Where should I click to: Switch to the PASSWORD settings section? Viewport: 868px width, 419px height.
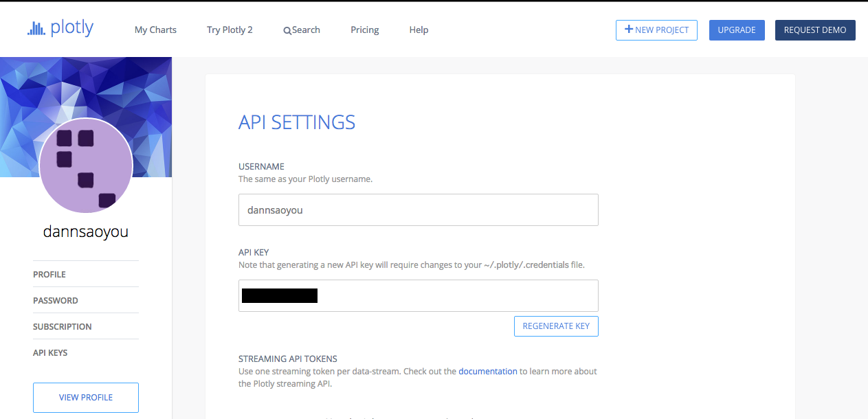click(56, 300)
